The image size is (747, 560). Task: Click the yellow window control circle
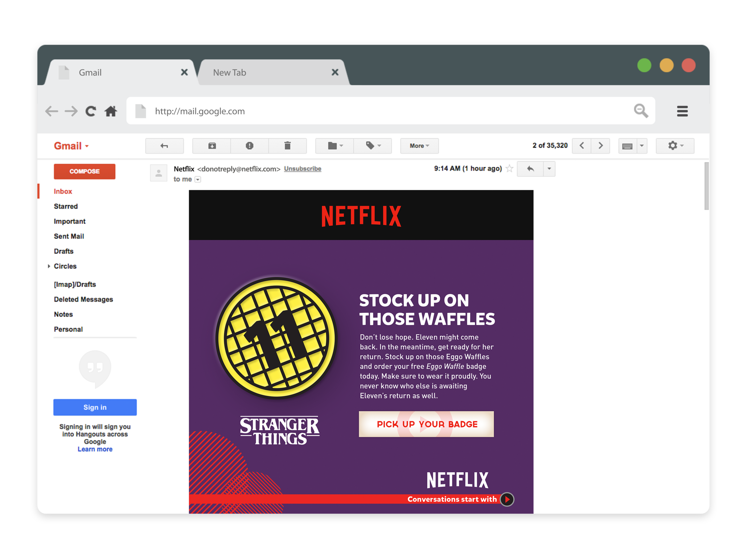tap(666, 65)
